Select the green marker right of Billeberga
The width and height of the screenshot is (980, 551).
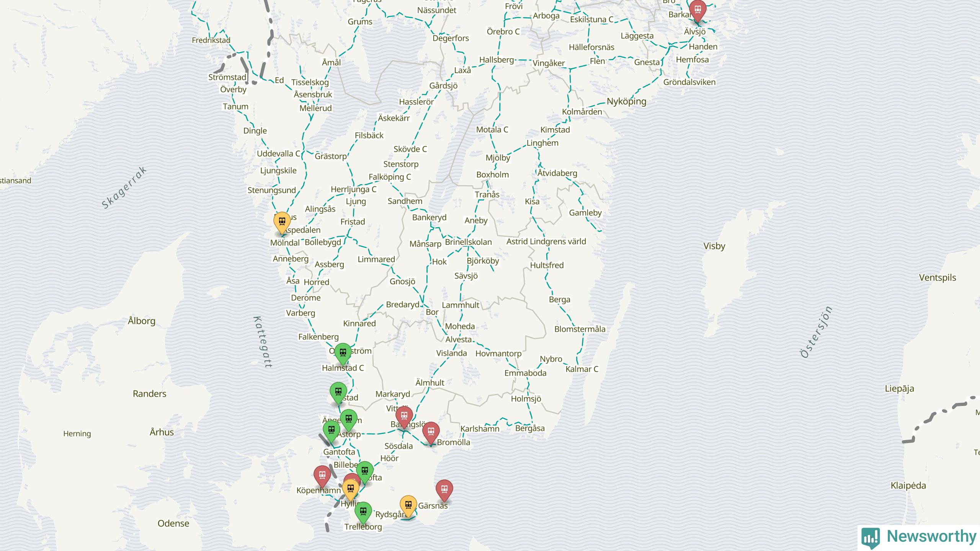(365, 471)
